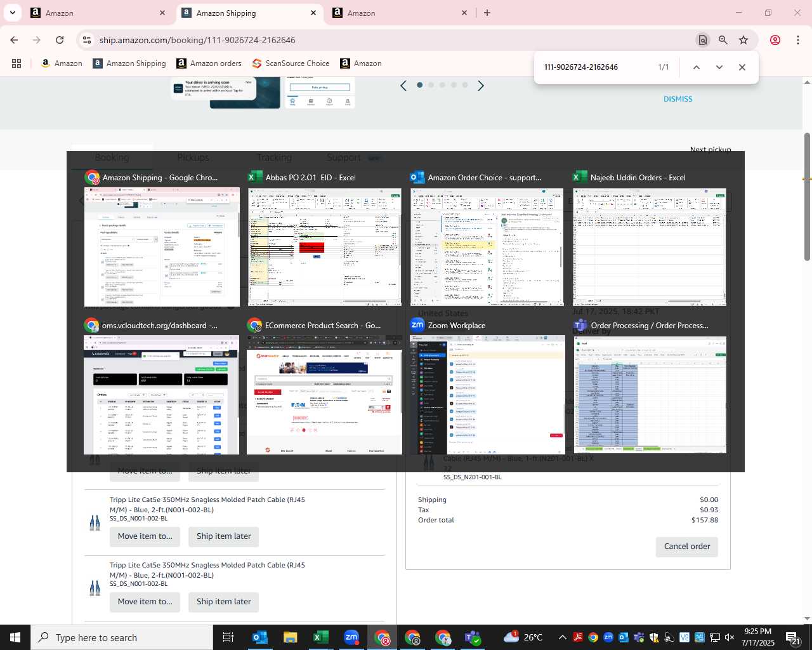Screen dimensions: 812x650
Task: Go to next find result
Action: [719, 67]
